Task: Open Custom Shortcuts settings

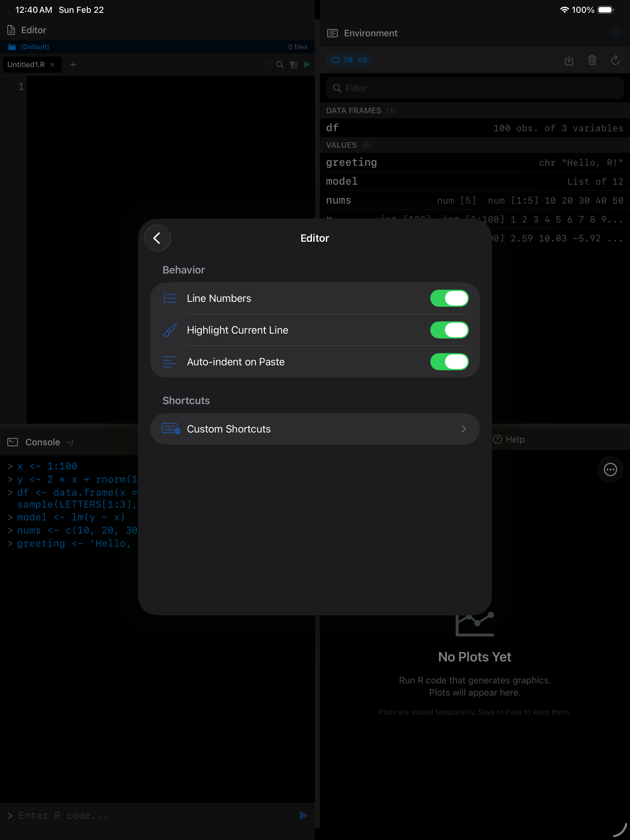Action: (x=315, y=429)
